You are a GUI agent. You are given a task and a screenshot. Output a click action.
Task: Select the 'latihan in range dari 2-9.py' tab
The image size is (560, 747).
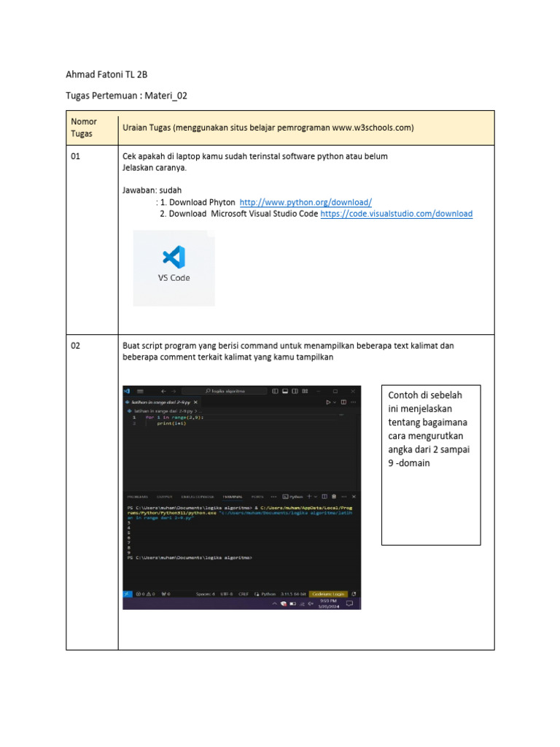(161, 403)
